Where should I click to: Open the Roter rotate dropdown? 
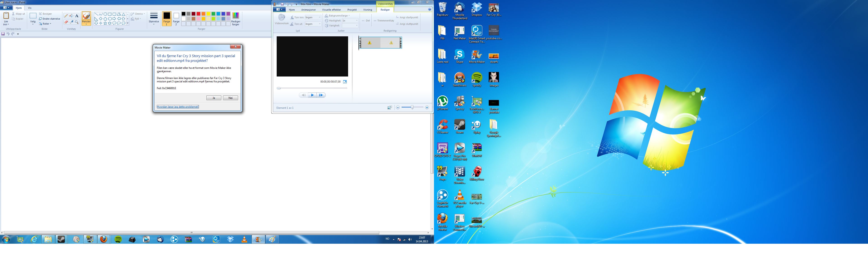click(45, 24)
